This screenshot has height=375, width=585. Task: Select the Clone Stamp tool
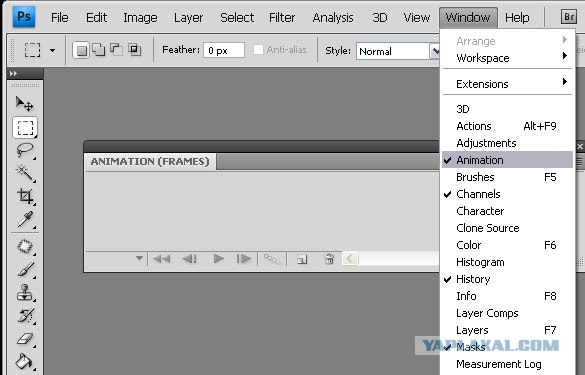click(25, 293)
